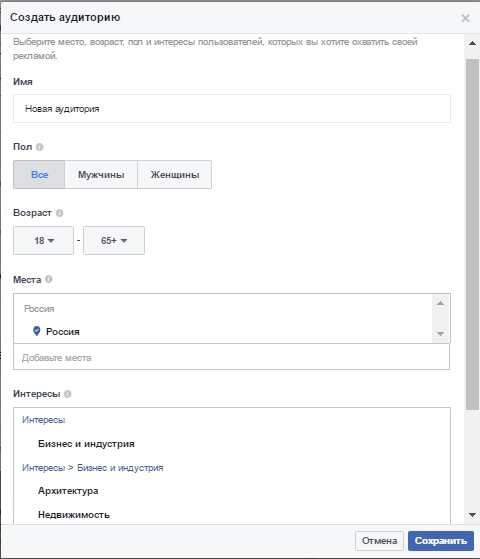
Task: Click the top Интересы breadcrumb link
Action: click(44, 420)
